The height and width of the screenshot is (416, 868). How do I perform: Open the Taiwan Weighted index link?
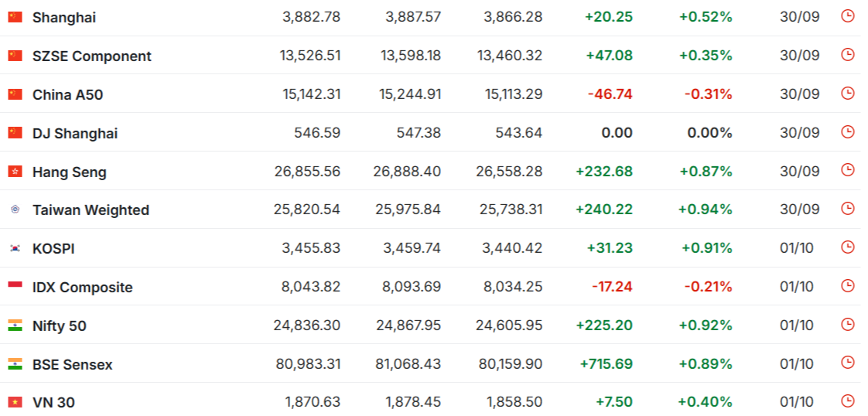point(91,210)
